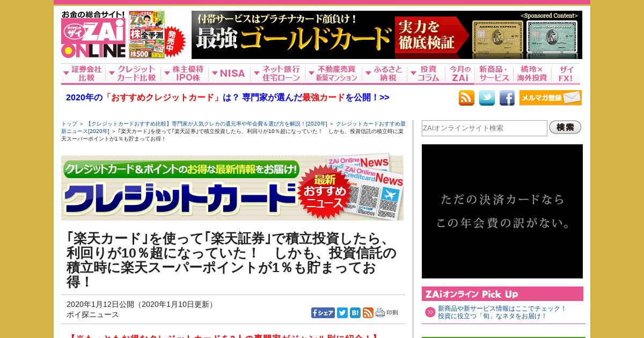Open the article RSS icon

point(368,313)
